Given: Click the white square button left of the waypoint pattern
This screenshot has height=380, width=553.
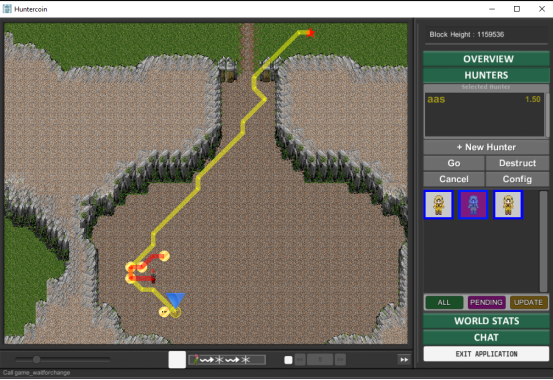Looking at the screenshot, I should [x=177, y=360].
